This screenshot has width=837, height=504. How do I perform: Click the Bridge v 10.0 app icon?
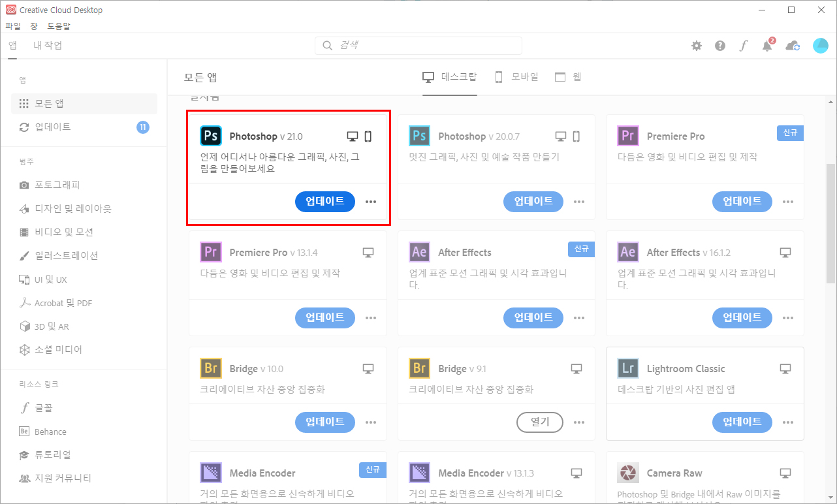point(211,368)
